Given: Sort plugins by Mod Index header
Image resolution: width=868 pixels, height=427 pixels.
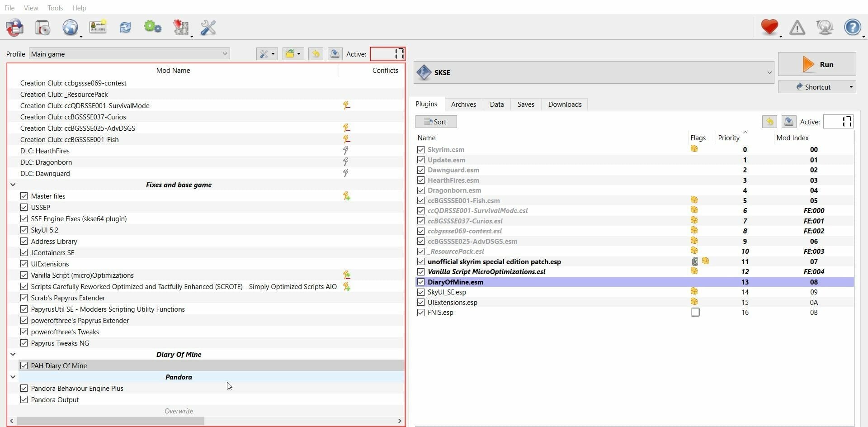Looking at the screenshot, I should coord(793,138).
